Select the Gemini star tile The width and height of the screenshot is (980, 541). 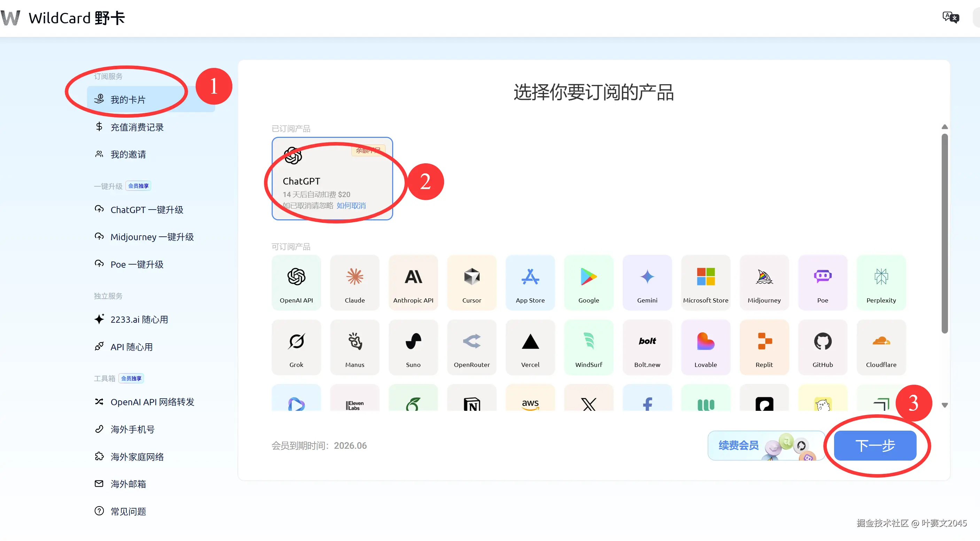(647, 282)
